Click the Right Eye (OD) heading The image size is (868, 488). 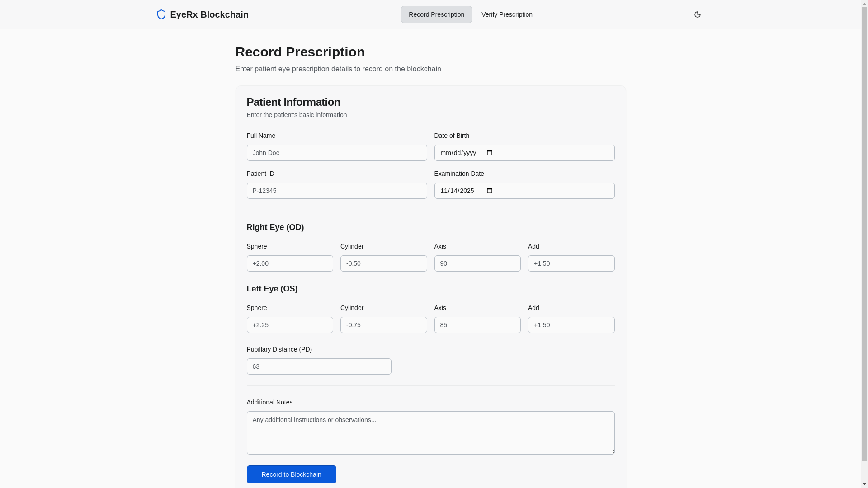click(275, 227)
